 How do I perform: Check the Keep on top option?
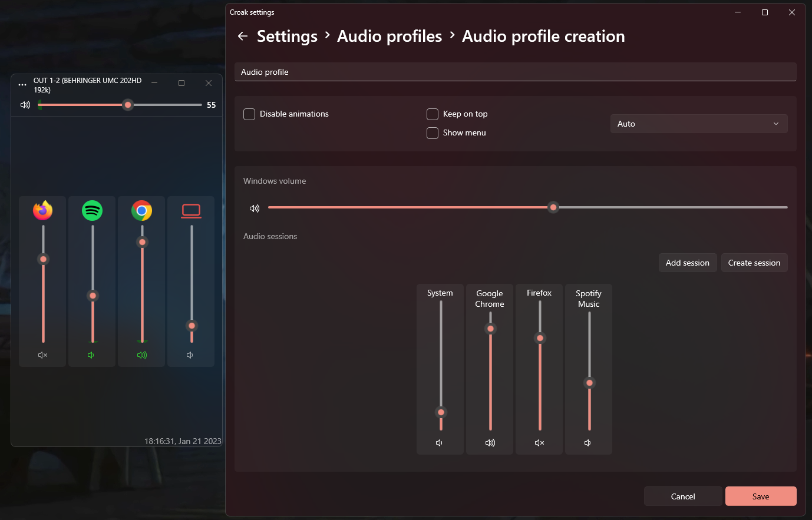point(433,114)
